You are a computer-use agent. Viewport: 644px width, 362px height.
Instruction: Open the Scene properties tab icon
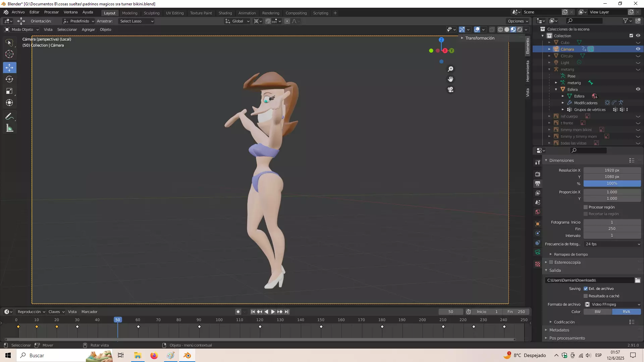pos(538,202)
